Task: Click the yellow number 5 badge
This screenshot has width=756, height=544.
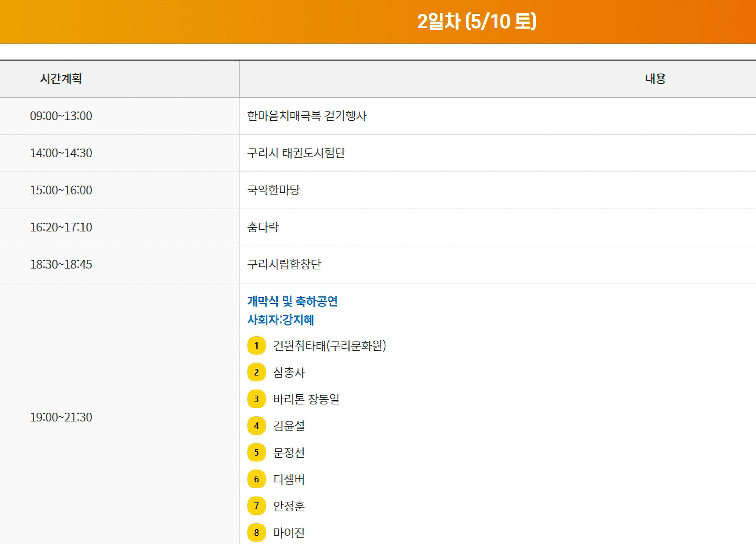Action: (256, 452)
